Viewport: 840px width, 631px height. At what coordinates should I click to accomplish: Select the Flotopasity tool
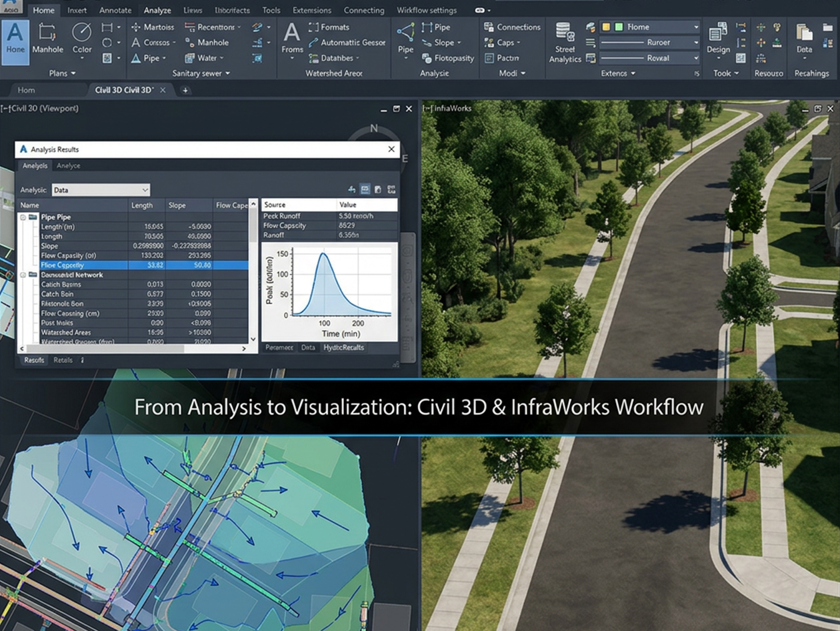coord(448,58)
